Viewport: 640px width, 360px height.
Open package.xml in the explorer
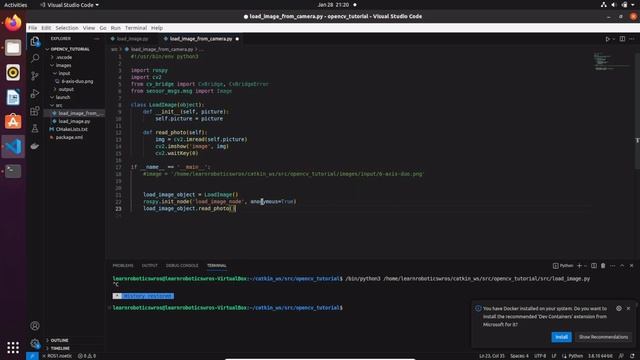[x=69, y=138]
